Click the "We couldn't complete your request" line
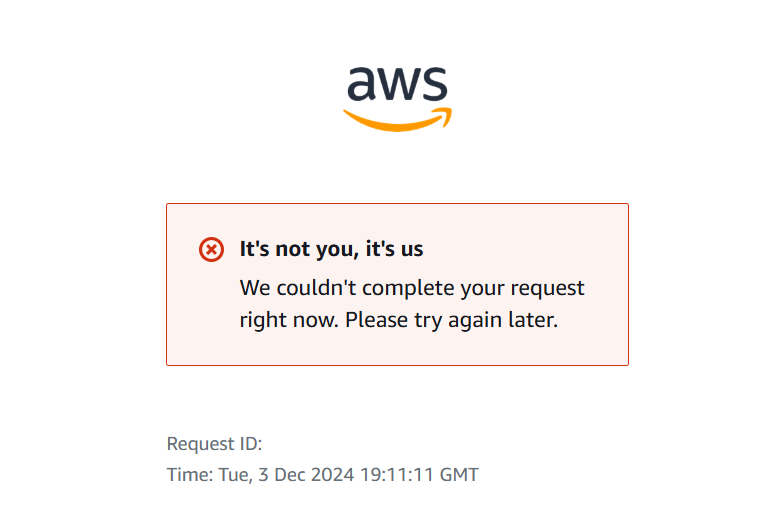761x516 pixels. tap(412, 288)
